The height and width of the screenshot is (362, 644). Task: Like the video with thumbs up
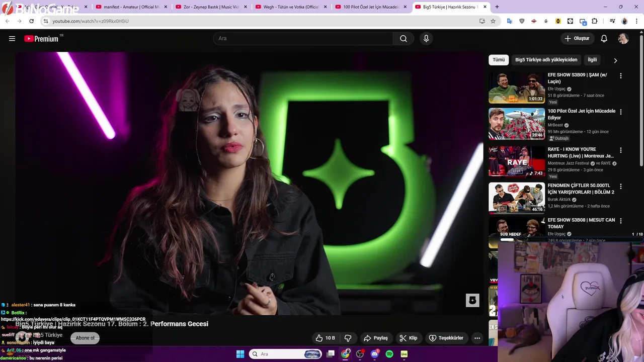[x=325, y=338]
